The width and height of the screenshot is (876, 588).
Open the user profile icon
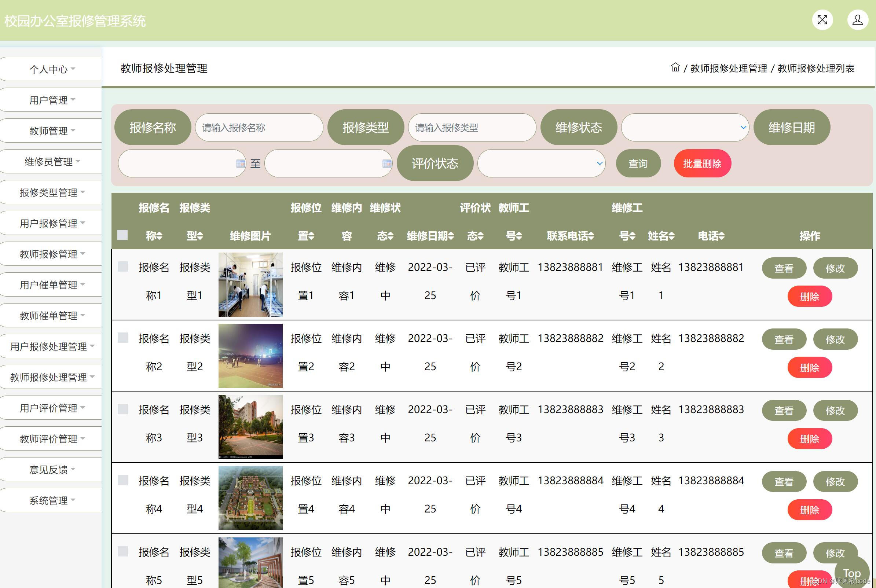pyautogui.click(x=857, y=20)
